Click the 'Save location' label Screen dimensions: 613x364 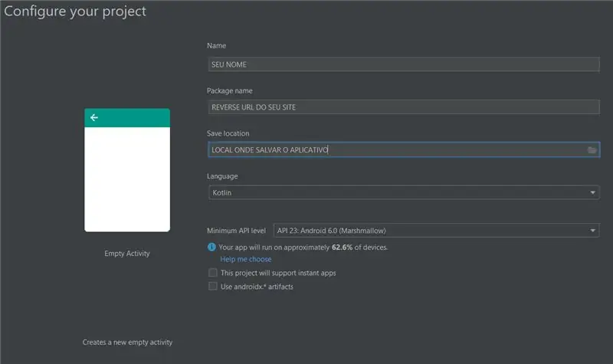[x=228, y=133]
